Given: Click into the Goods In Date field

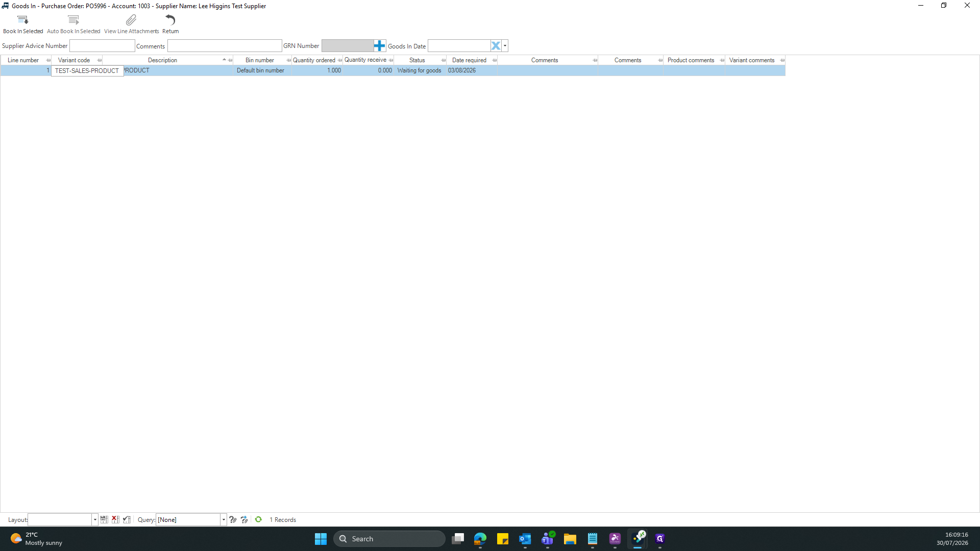Looking at the screenshot, I should 459,46.
